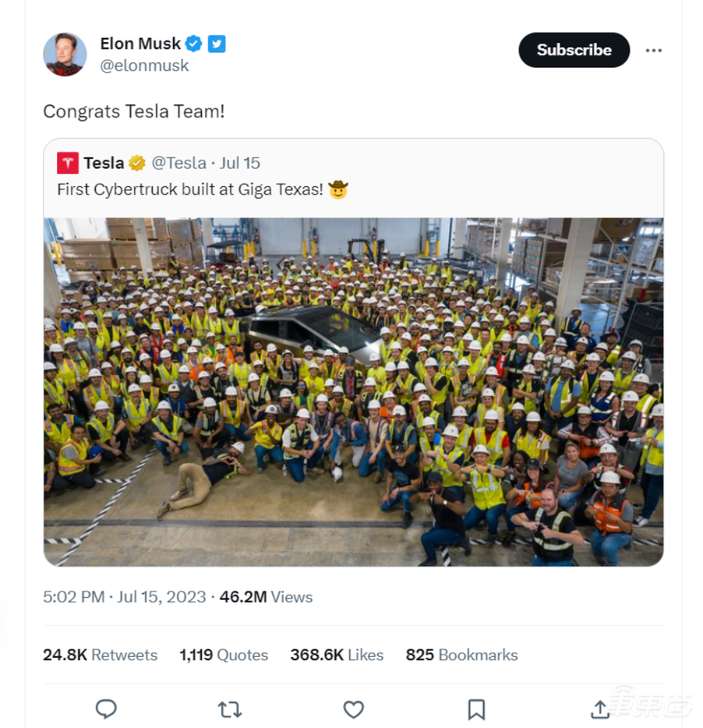This screenshot has height=728, width=703.
Task: View the 1,119 Quotes list
Action: 223,654
